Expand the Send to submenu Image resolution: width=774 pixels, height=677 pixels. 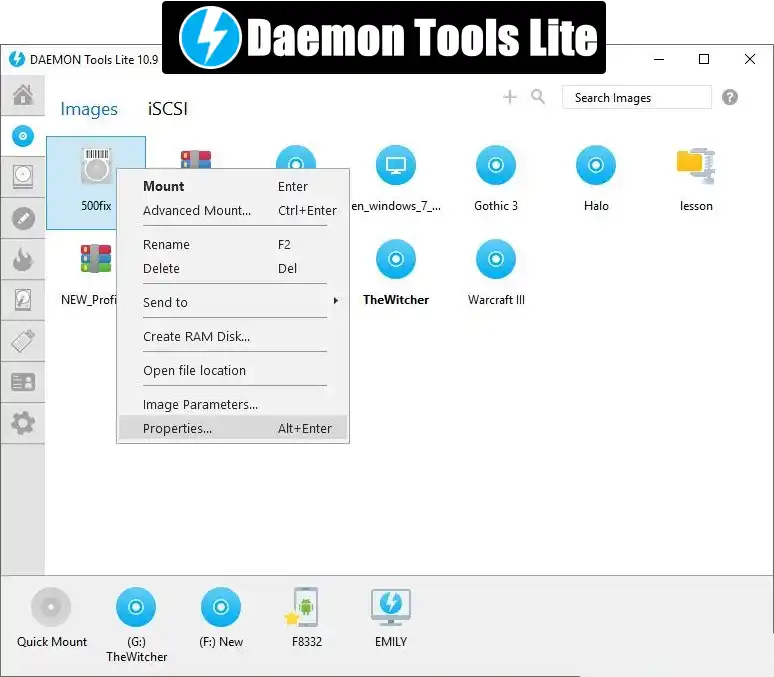point(232,302)
